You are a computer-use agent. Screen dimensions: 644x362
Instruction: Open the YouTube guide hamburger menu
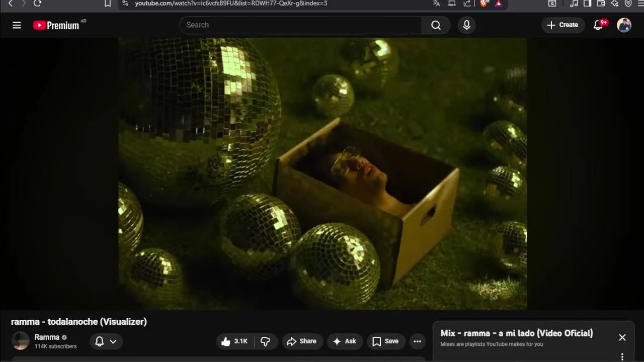click(17, 25)
